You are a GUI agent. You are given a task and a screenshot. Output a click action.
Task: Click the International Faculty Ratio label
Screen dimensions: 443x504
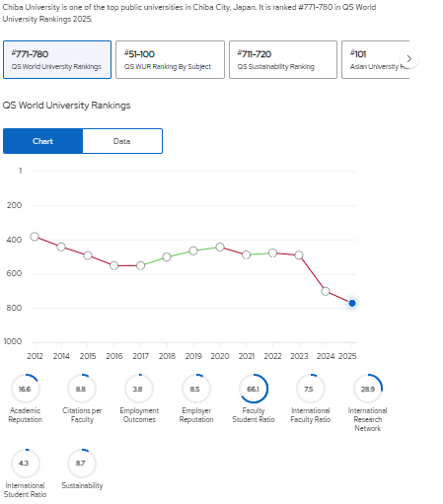point(311,415)
